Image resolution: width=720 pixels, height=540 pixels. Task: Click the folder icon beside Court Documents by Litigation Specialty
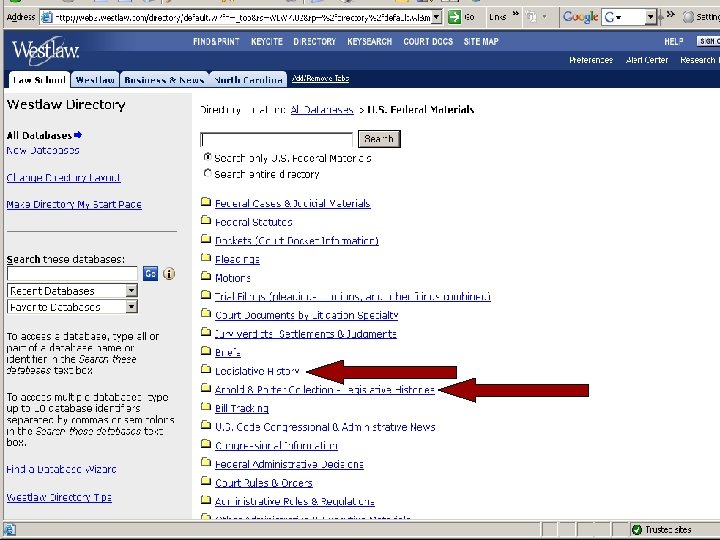click(206, 313)
